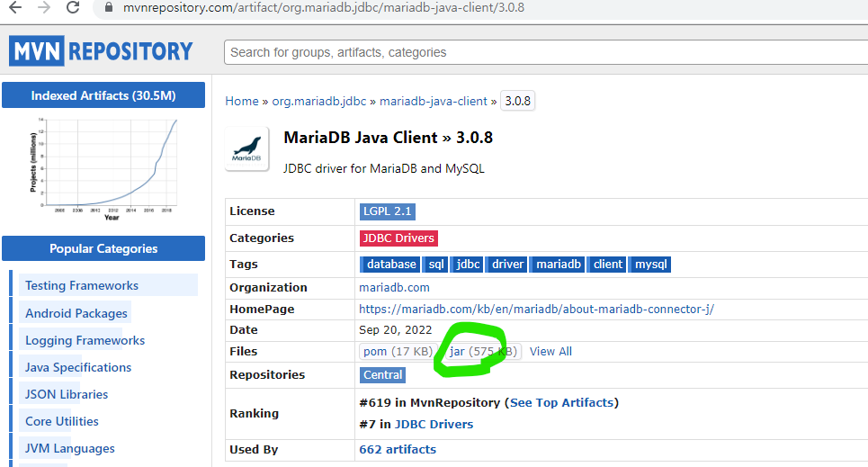Viewport: 868px width, 467px height.
Task: Click the browser back arrow
Action: tap(15, 8)
